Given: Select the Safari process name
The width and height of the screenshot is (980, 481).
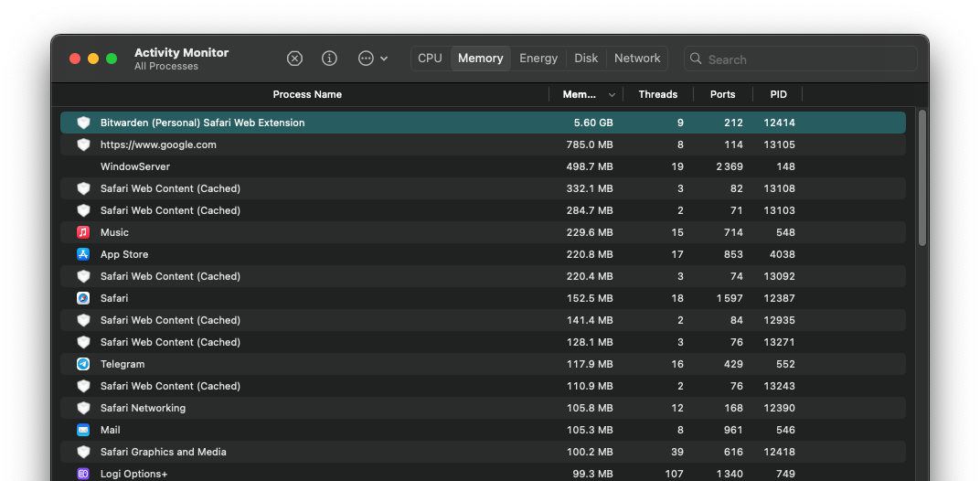Looking at the screenshot, I should click(114, 298).
